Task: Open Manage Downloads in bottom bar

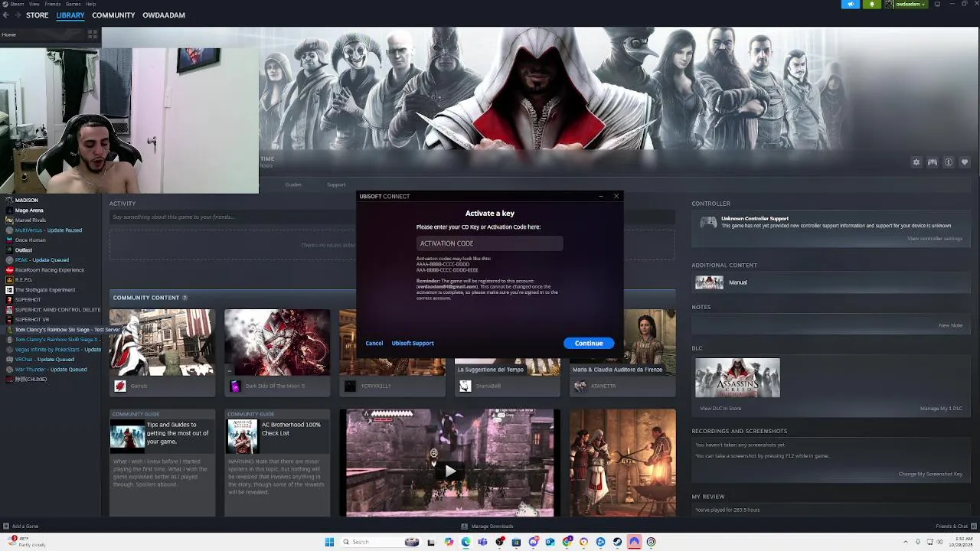Action: point(487,527)
